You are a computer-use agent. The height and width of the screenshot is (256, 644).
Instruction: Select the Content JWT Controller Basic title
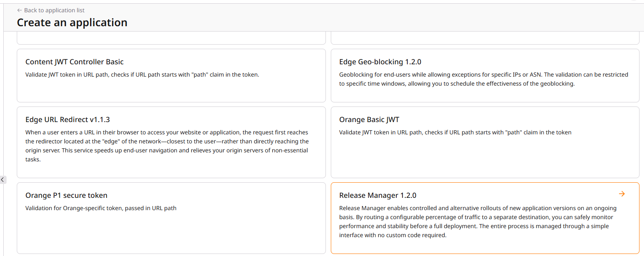(74, 62)
